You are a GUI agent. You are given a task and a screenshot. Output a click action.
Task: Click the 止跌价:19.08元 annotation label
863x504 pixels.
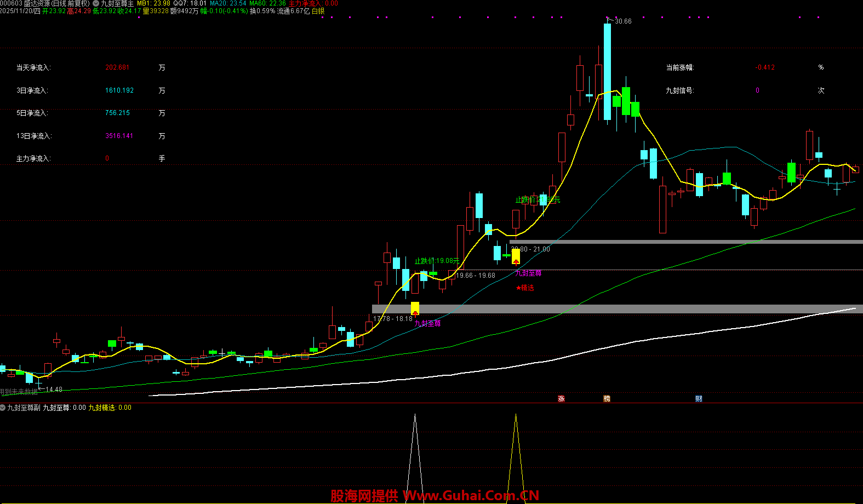[437, 261]
